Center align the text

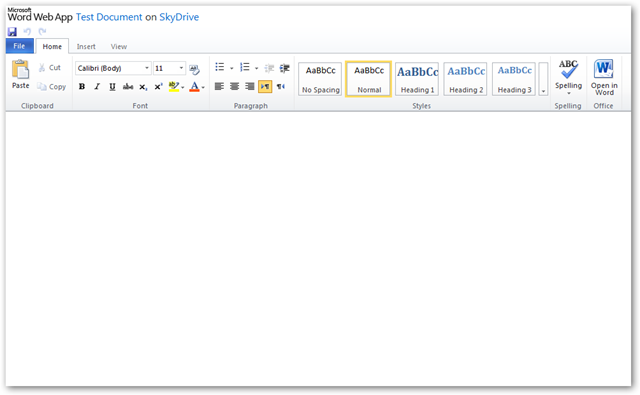(234, 87)
